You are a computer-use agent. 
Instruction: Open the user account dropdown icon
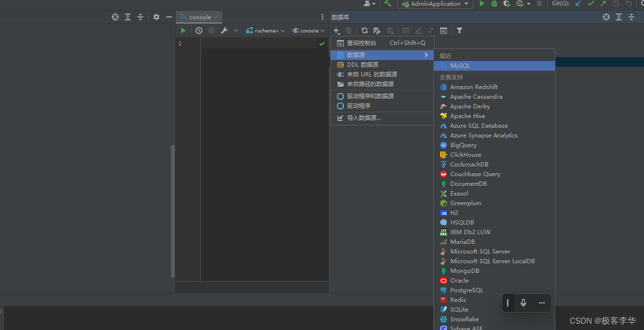pos(369,3)
